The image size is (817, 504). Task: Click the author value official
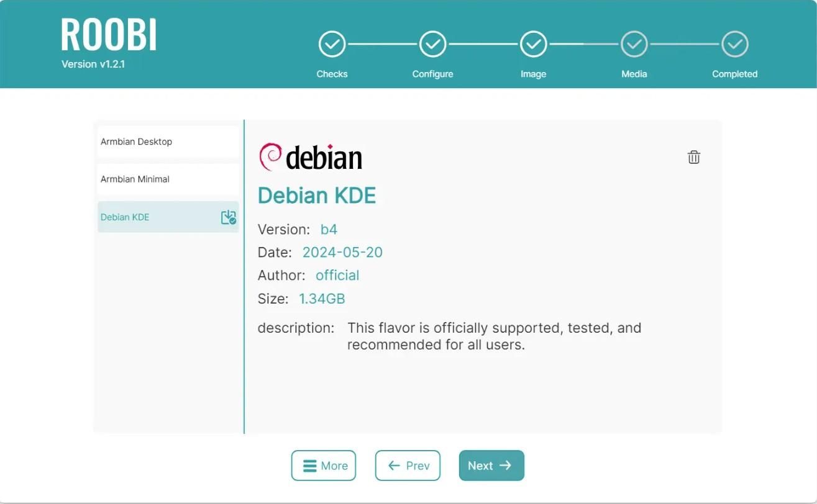point(337,276)
